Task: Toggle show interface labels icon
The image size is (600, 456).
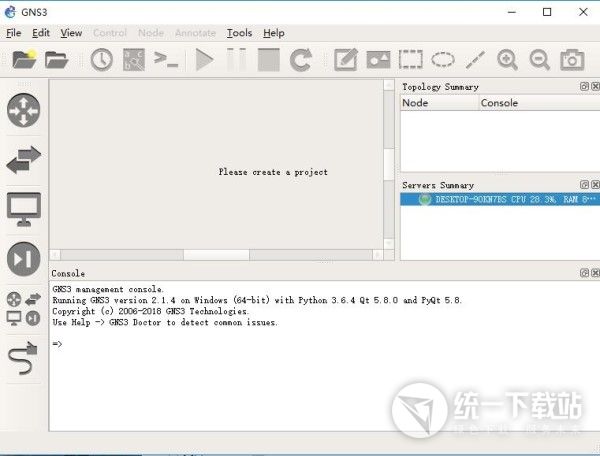Action: tap(134, 60)
